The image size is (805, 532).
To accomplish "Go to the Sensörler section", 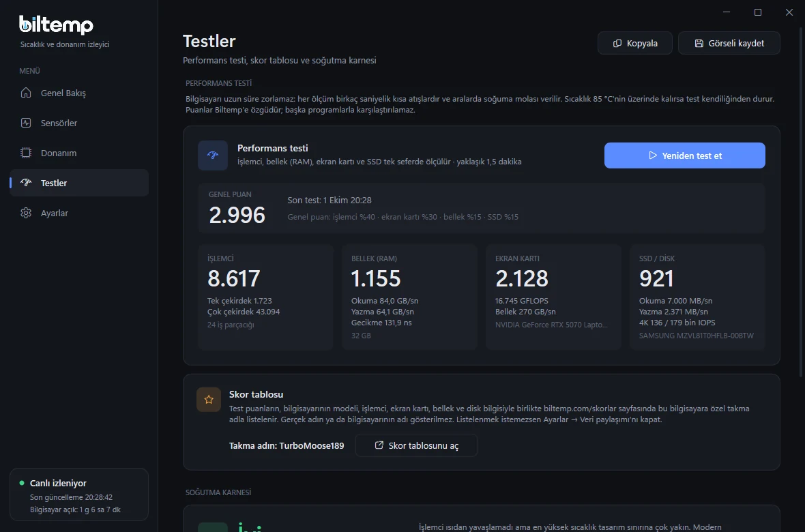I will point(79,123).
